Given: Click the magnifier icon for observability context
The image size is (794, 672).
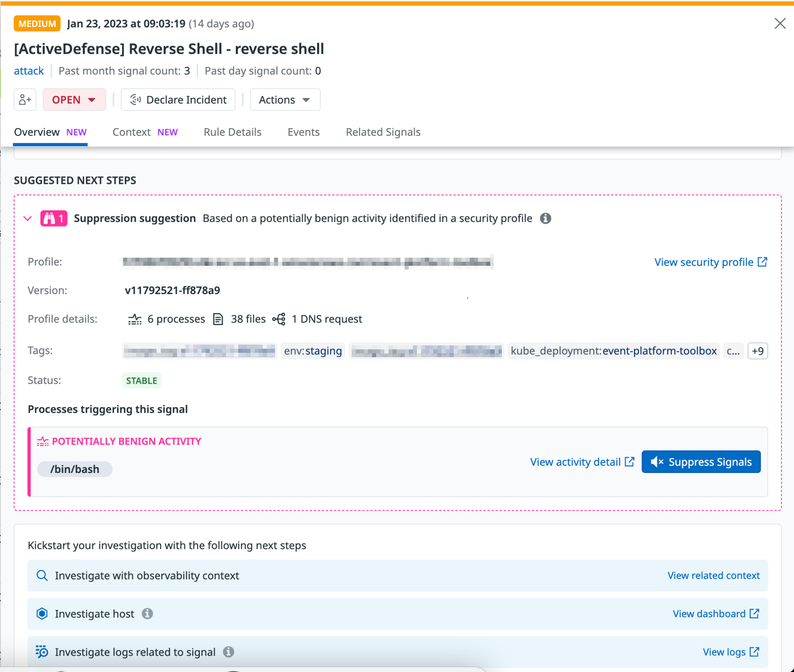Looking at the screenshot, I should tap(42, 575).
